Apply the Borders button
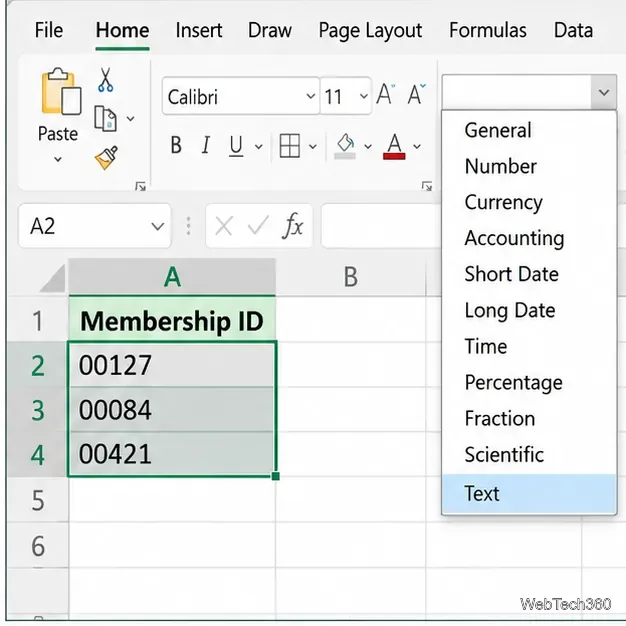 pos(290,146)
